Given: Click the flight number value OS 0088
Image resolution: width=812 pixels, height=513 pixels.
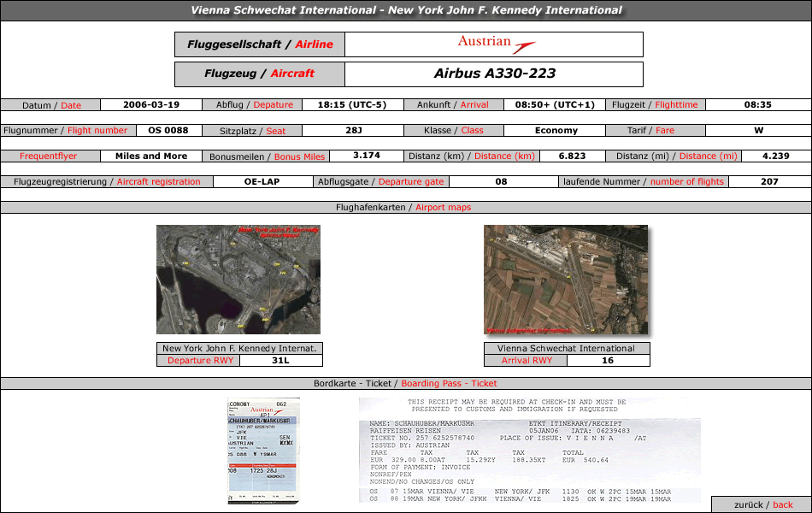Looking at the screenshot, I should [x=168, y=130].
